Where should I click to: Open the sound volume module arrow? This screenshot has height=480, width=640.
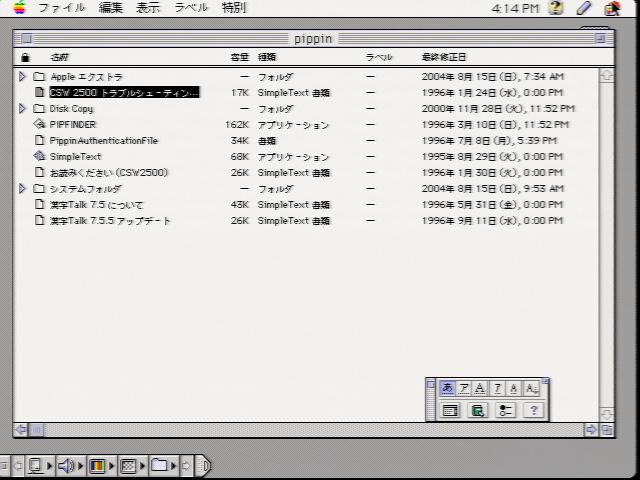[x=80, y=465]
